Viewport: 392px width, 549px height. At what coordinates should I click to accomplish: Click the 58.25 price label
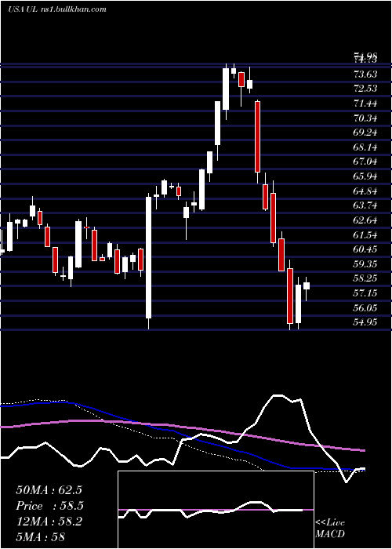tap(365, 278)
